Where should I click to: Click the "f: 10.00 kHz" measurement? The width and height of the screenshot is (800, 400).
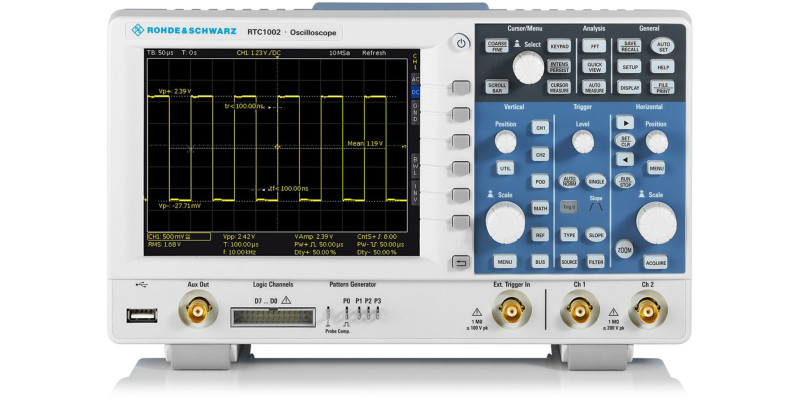[240, 252]
